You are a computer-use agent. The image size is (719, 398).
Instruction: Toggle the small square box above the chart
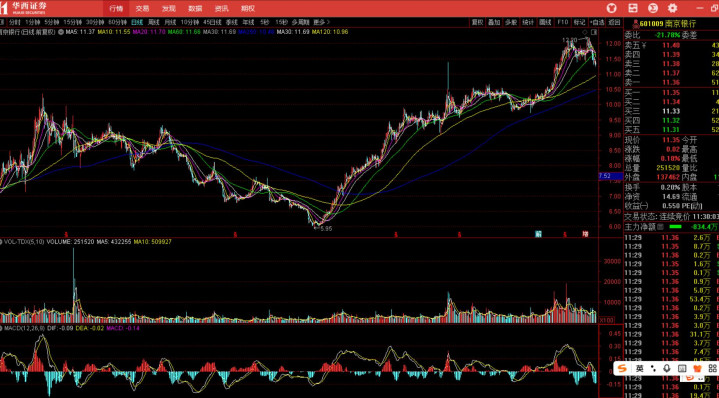click(x=594, y=32)
